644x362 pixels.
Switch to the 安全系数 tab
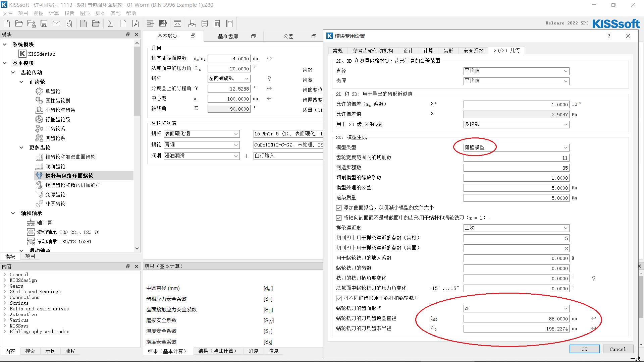(473, 51)
